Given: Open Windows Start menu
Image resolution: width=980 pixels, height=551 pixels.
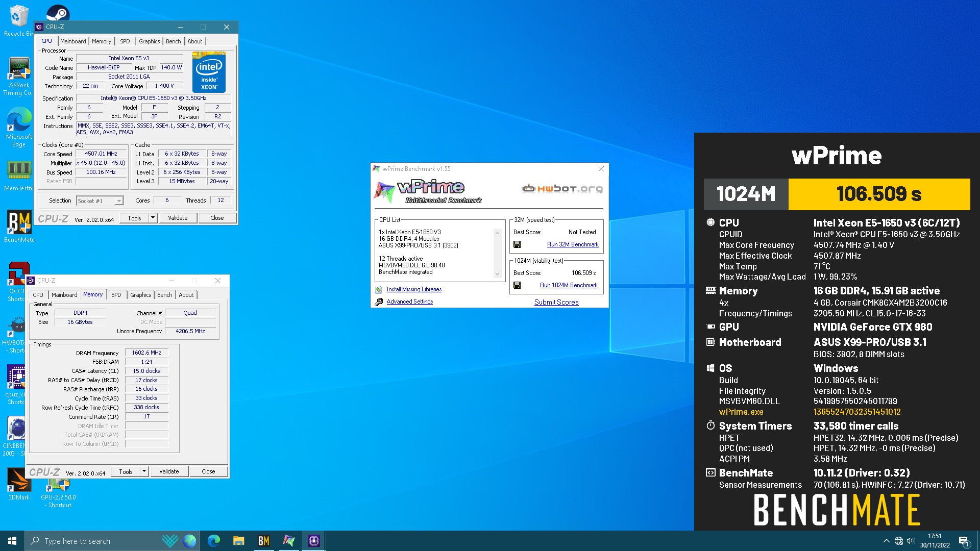Looking at the screenshot, I should [12, 541].
